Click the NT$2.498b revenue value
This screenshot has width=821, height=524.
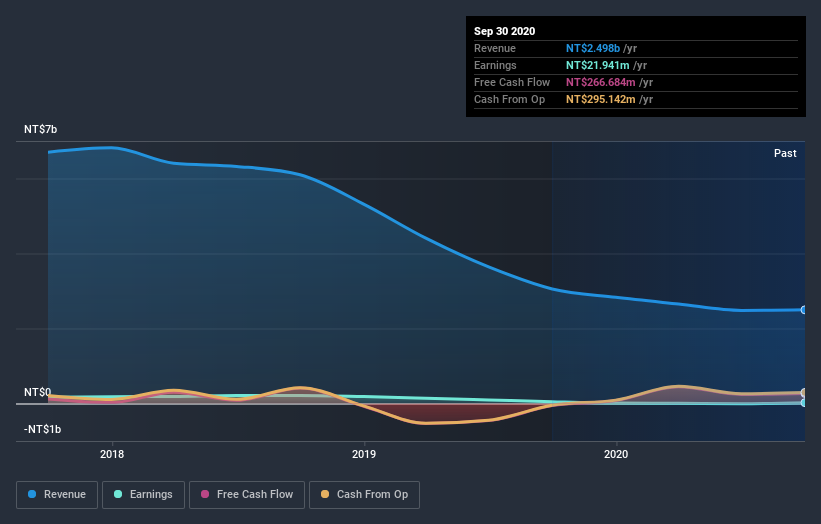tap(593, 48)
